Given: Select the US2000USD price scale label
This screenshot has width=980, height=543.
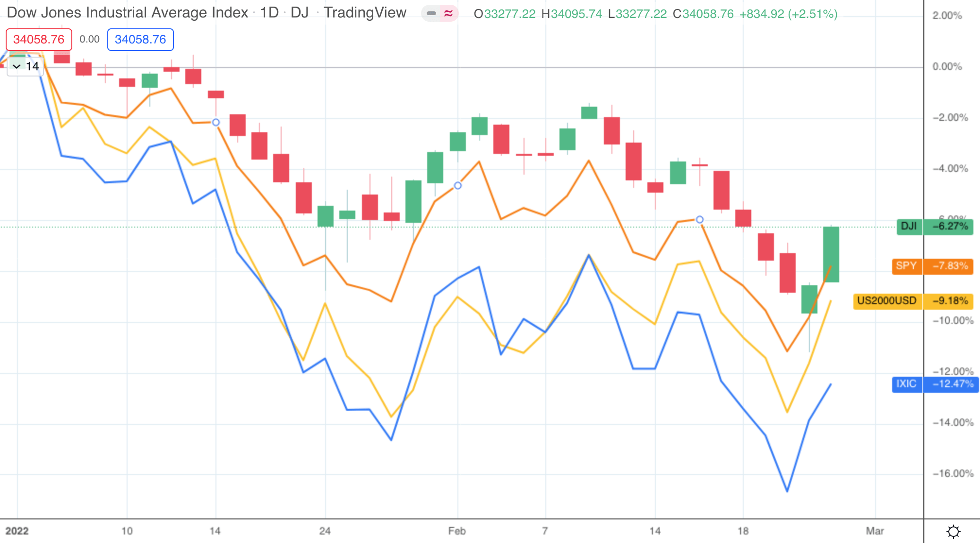Looking at the screenshot, I should (887, 301).
